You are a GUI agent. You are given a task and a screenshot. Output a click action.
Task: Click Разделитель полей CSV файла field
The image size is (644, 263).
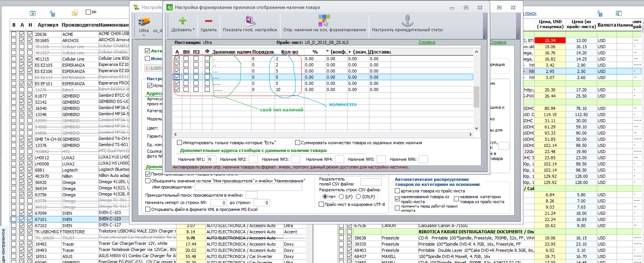pyautogui.click(x=371, y=182)
